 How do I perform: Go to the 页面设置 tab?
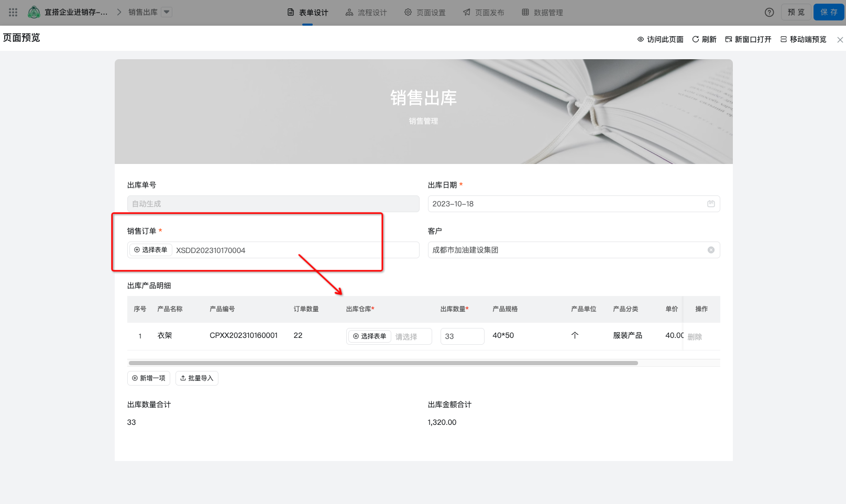pyautogui.click(x=425, y=13)
